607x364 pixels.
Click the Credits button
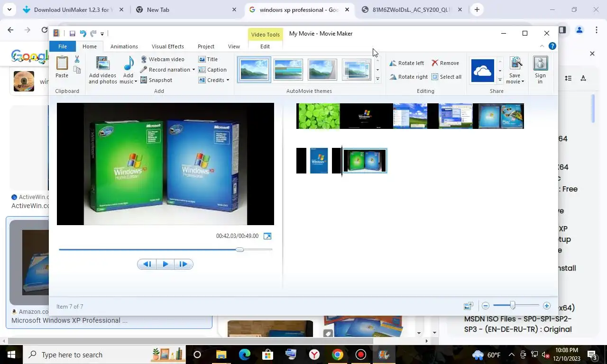[x=212, y=80]
